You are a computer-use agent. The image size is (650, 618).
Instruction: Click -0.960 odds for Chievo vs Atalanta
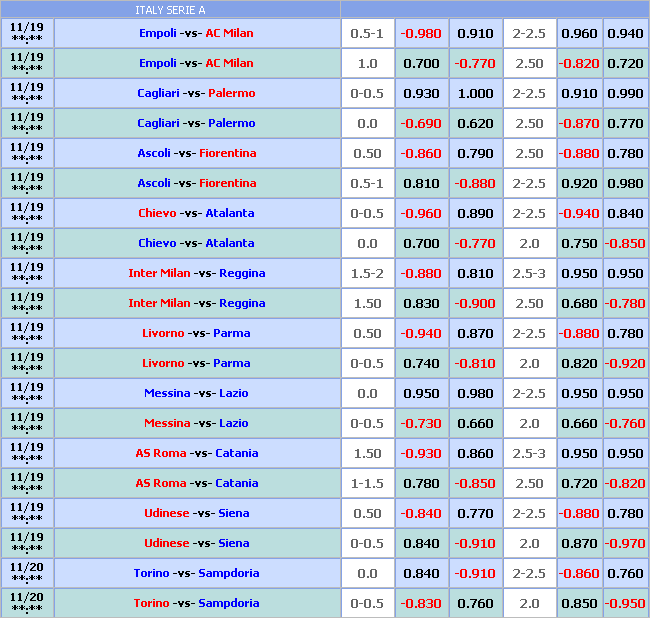[421, 213]
